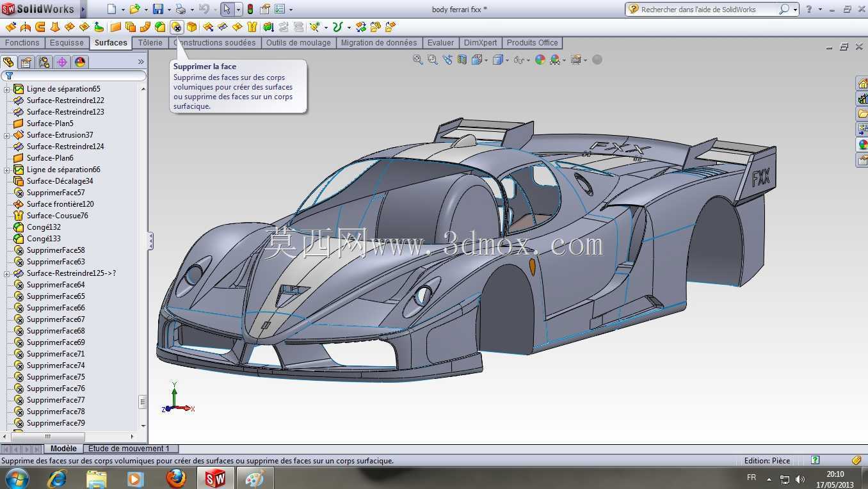Click the Curves tool icon
Image resolution: width=868 pixels, height=489 pixels.
(337, 27)
